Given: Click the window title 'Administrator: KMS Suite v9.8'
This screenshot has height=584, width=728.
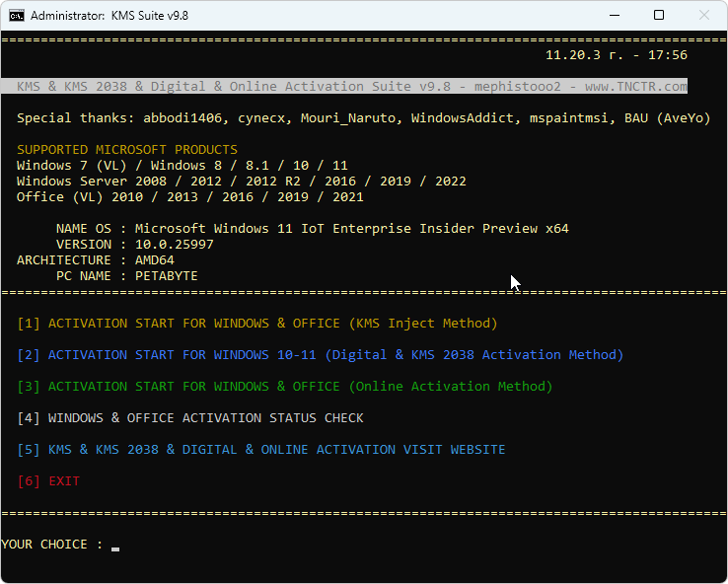Looking at the screenshot, I should click(109, 16).
